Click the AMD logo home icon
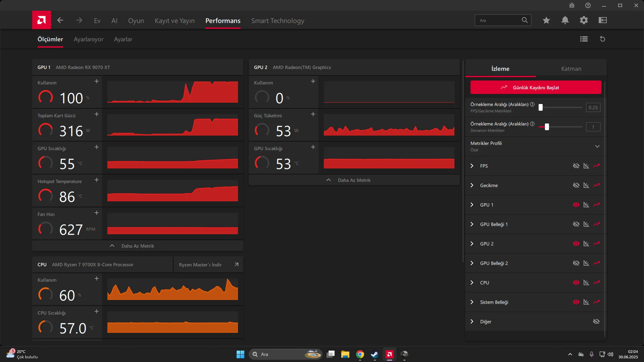Screen dimensions: 644x362 coord(42,20)
